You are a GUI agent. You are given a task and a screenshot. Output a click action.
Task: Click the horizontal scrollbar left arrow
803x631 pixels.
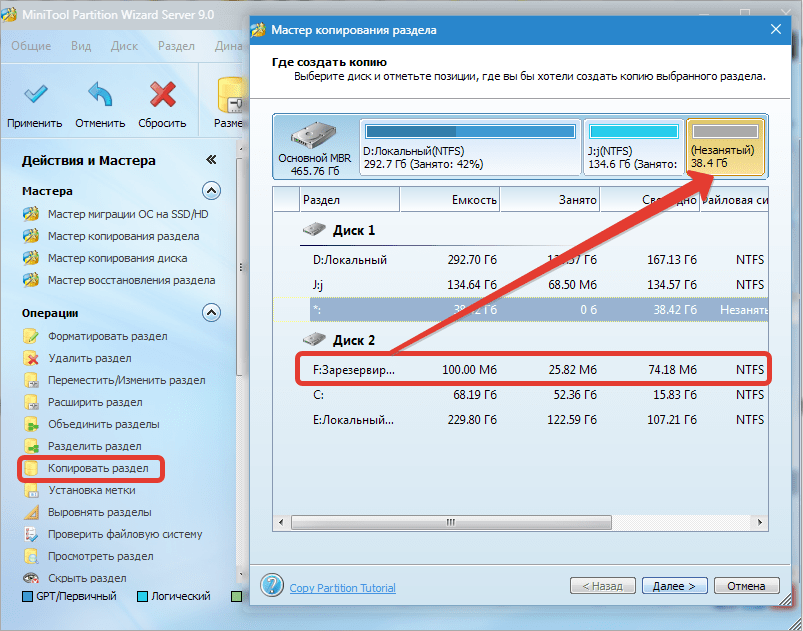point(281,522)
